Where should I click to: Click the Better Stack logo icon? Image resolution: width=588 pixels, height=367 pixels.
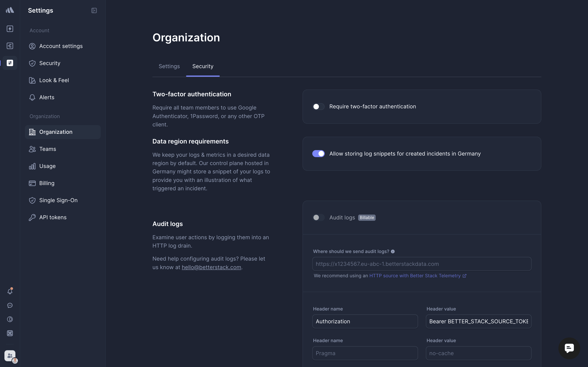(10, 10)
